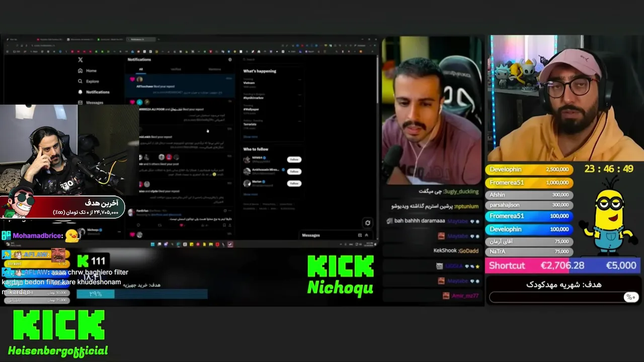Reply to the FanBrfan post
This screenshot has width=644, height=362.
[x=138, y=225]
